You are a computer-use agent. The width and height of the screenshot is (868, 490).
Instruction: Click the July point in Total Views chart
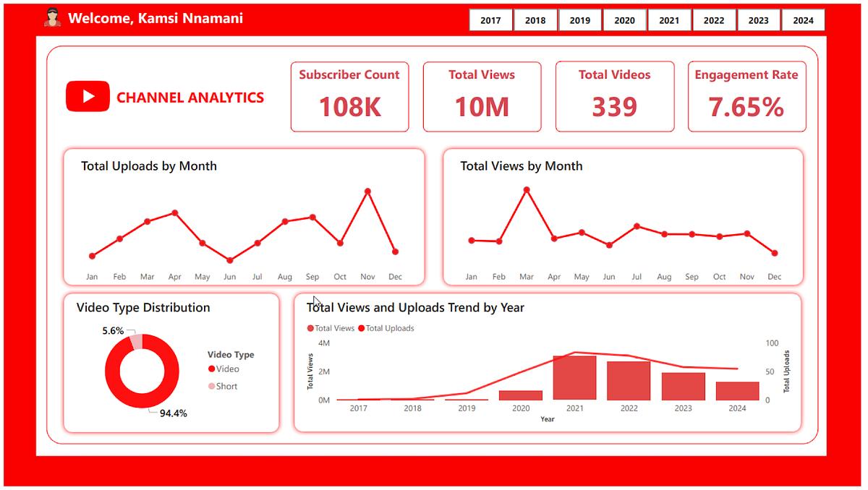coord(637,226)
